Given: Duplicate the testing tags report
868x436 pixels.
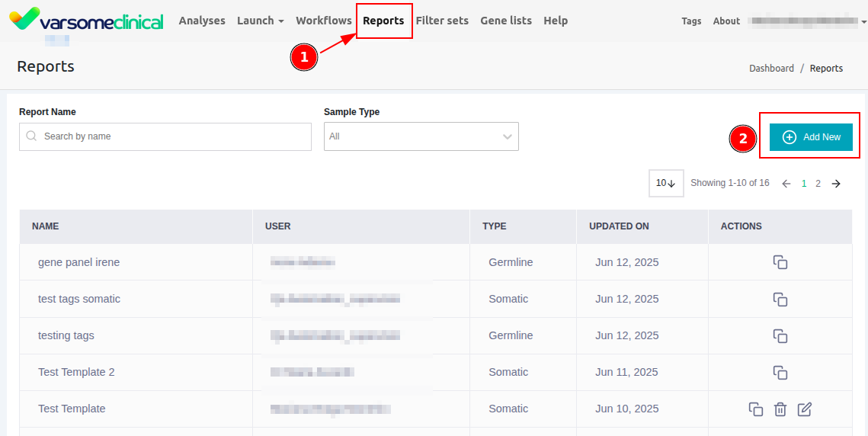Looking at the screenshot, I should (780, 335).
